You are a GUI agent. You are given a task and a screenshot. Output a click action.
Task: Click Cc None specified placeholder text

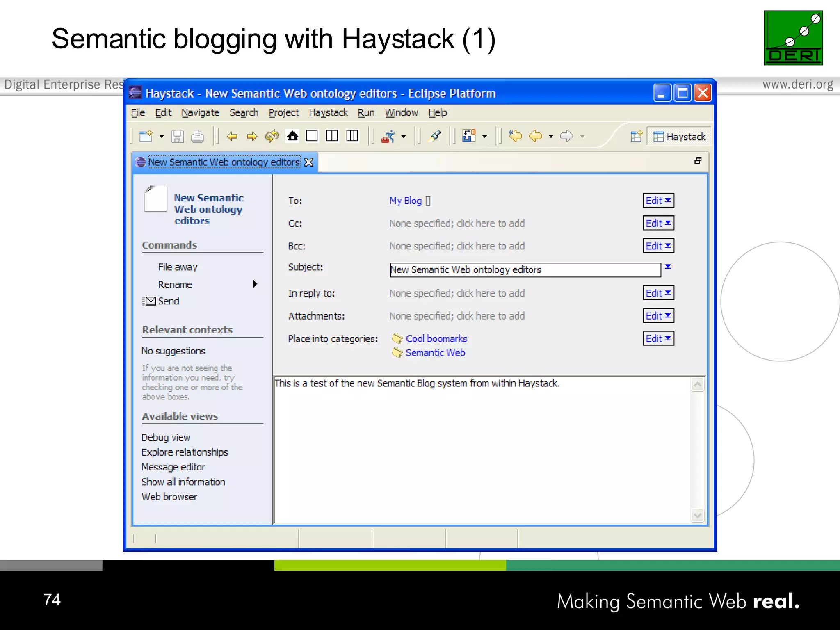[x=457, y=223]
